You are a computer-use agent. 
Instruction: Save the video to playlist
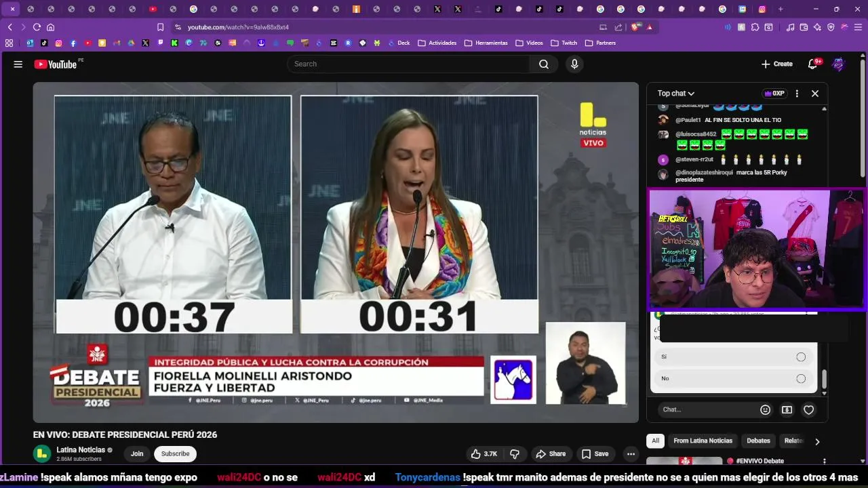(595, 454)
